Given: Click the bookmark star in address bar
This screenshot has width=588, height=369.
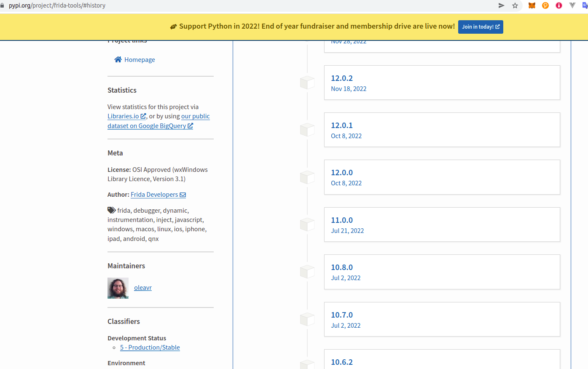Looking at the screenshot, I should coord(515,5).
